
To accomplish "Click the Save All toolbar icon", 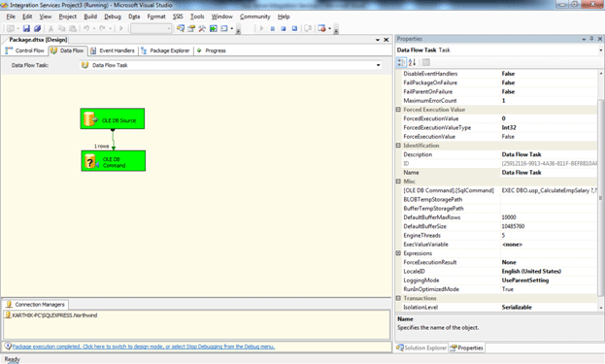I will point(37,28).
